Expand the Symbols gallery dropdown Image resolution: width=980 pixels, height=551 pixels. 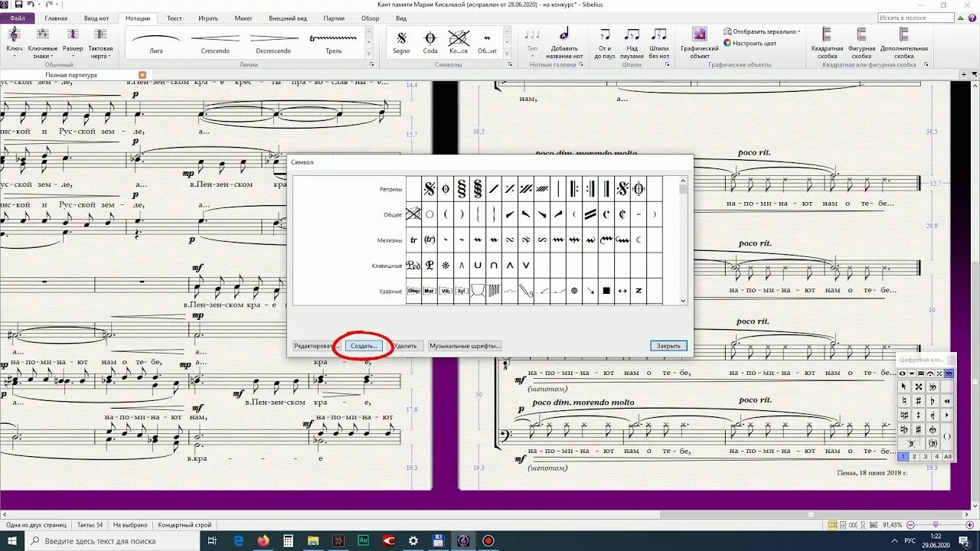point(505,53)
